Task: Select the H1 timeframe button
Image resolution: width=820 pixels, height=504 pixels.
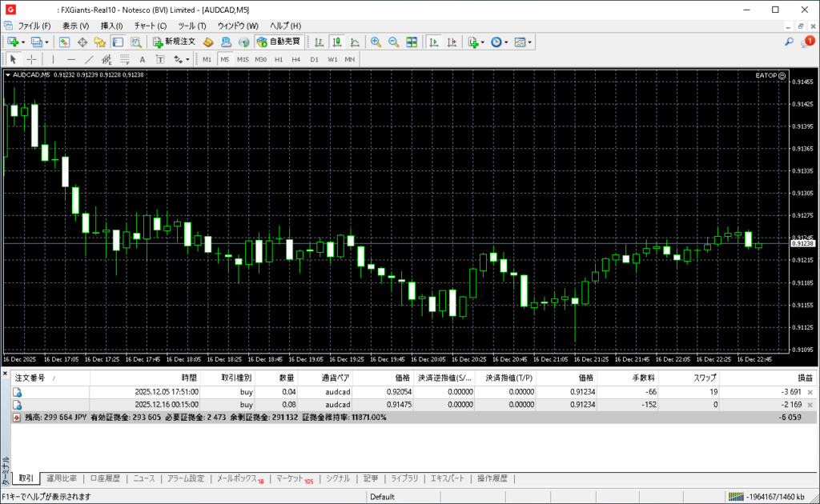Action: [x=279, y=59]
